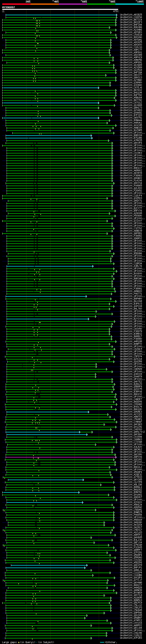Select the UniRef100_P46654 label

click(x=131, y=515)
